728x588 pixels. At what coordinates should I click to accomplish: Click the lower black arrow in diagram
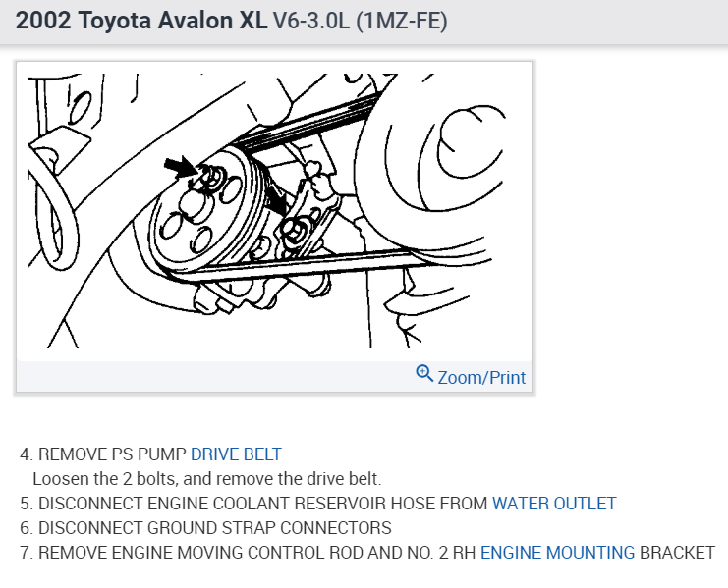(276, 198)
